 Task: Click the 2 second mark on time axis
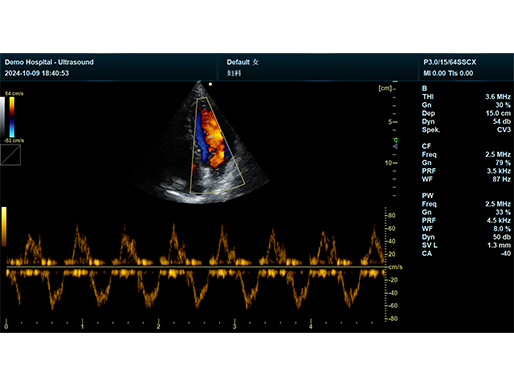coord(158,326)
